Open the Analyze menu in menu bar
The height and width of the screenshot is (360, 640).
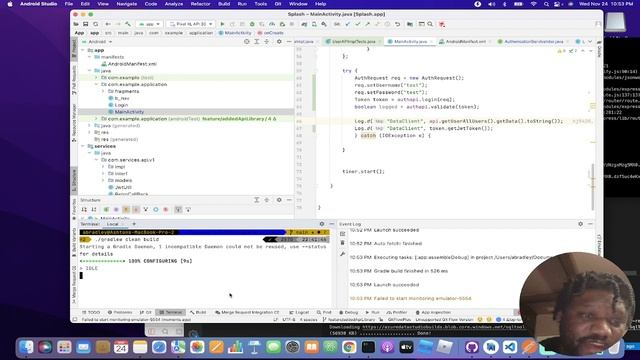click(174, 4)
